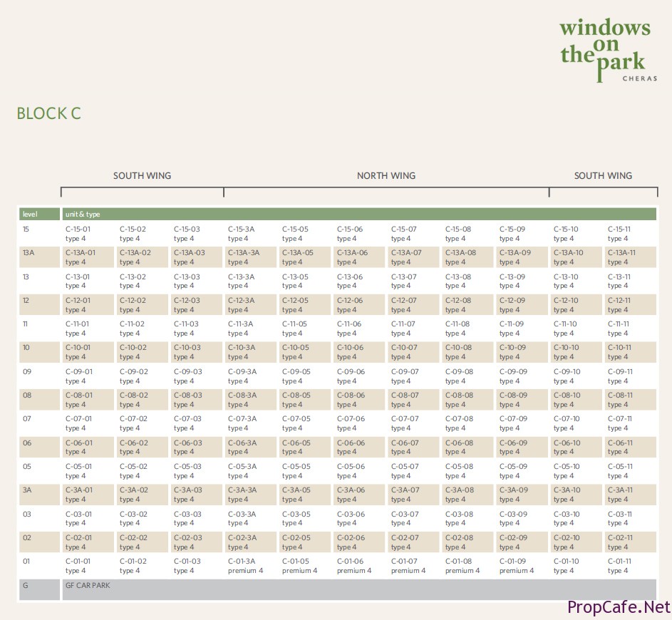Click the GF CAR PARK row

coord(358,589)
